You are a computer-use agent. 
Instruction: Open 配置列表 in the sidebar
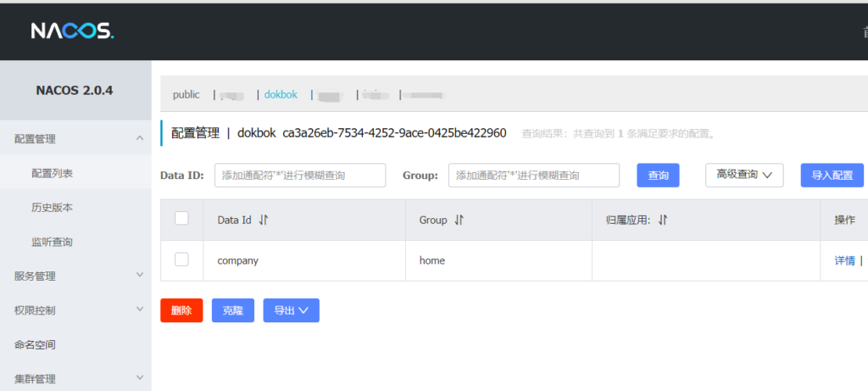coord(52,173)
